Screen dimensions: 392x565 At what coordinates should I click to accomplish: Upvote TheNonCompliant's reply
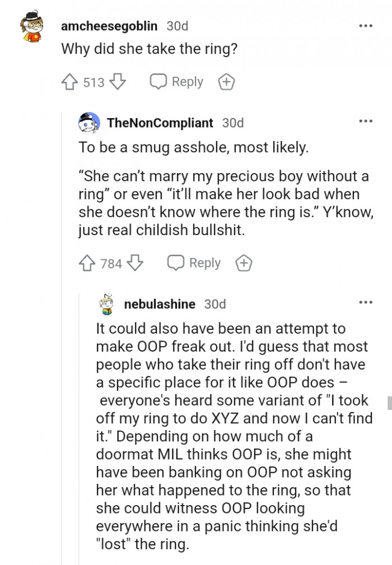point(86,262)
